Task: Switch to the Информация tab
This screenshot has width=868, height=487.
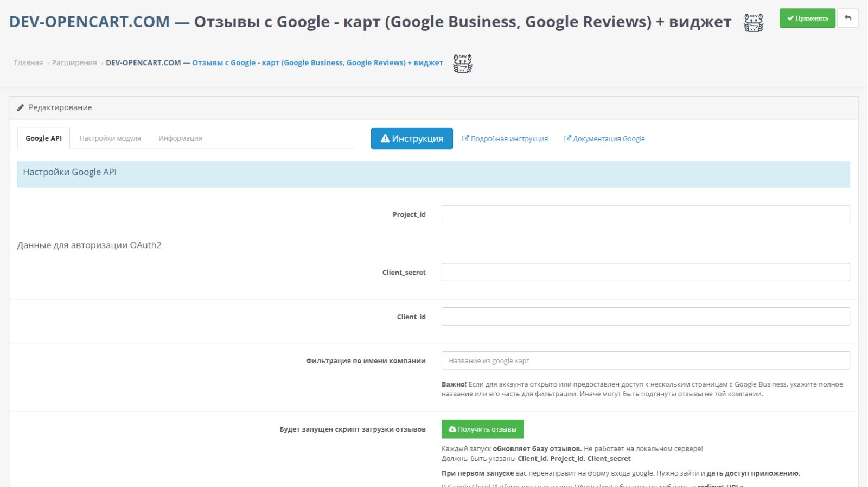Action: tap(180, 138)
